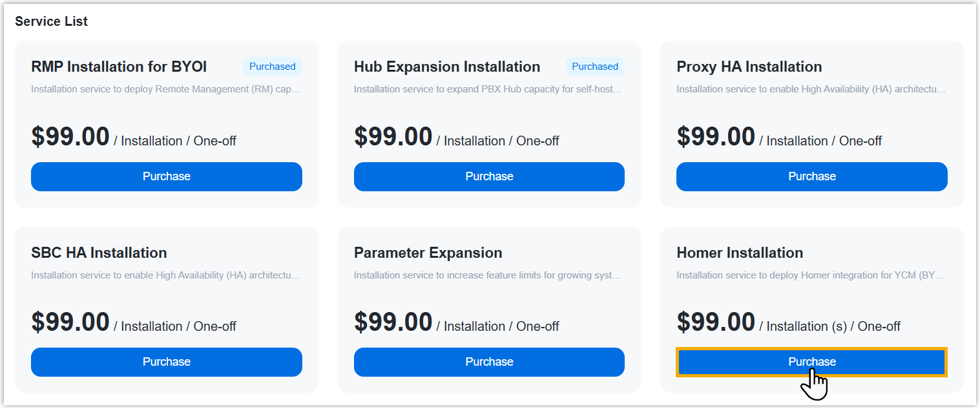Click the Service List heading

pos(51,21)
